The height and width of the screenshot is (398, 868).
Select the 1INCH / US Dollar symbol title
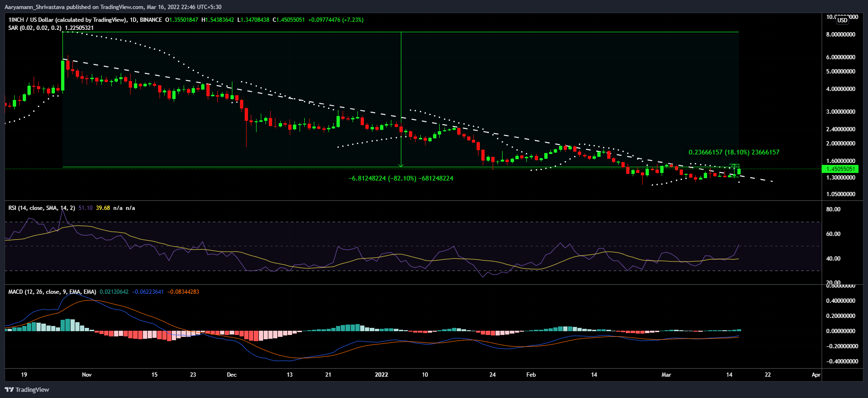coord(67,20)
